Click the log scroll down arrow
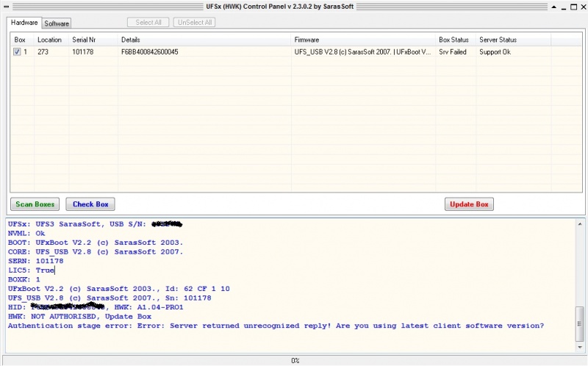The image size is (588, 366). pyautogui.click(x=580, y=347)
